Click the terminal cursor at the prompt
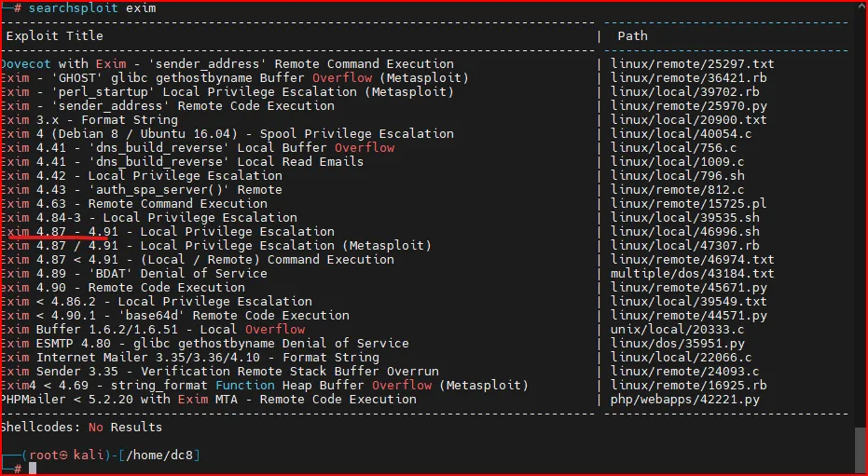The image size is (868, 476). tap(33, 468)
